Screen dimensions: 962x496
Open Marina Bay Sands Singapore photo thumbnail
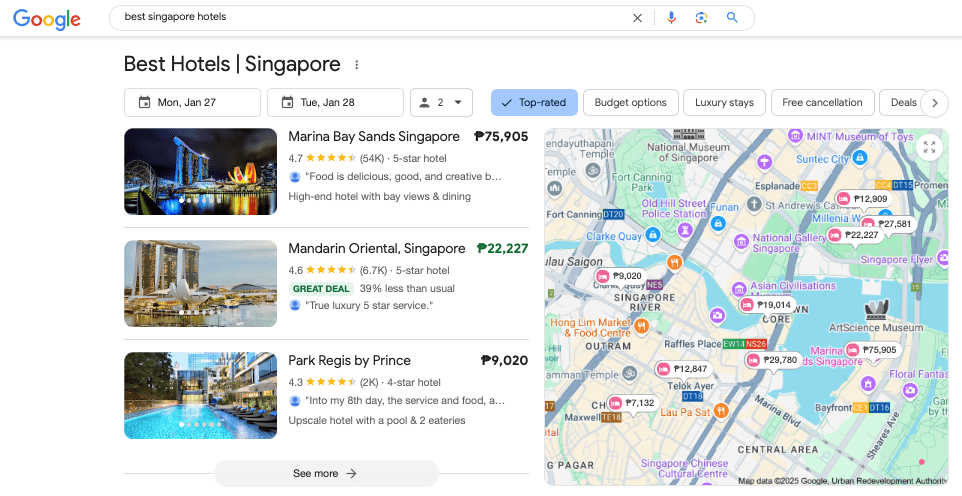[200, 171]
